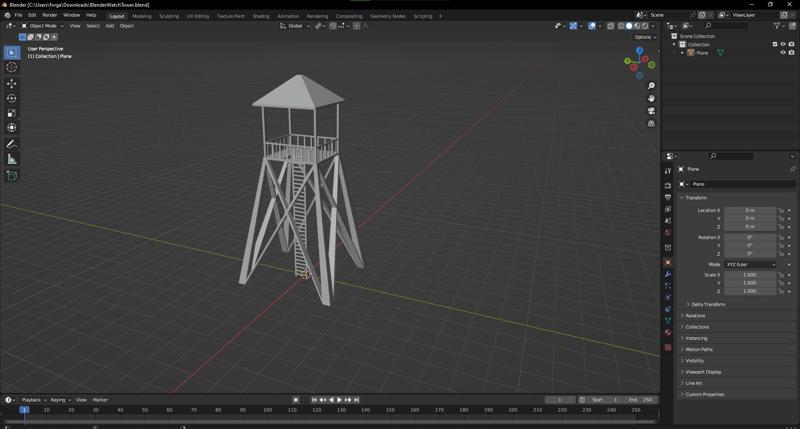Select the Transform tool

(x=12, y=128)
